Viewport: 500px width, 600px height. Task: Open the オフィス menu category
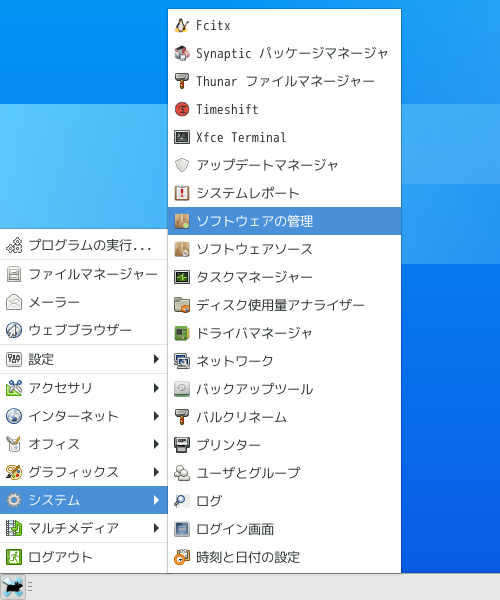point(84,444)
